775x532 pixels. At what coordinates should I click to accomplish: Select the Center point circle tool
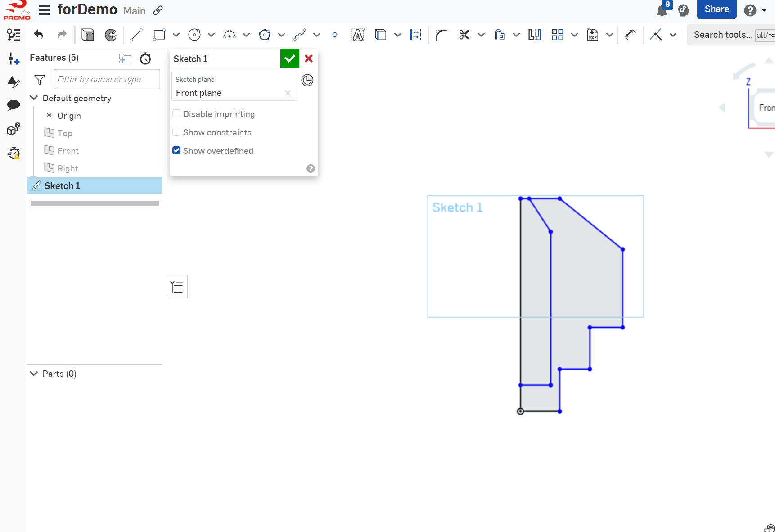(x=194, y=35)
